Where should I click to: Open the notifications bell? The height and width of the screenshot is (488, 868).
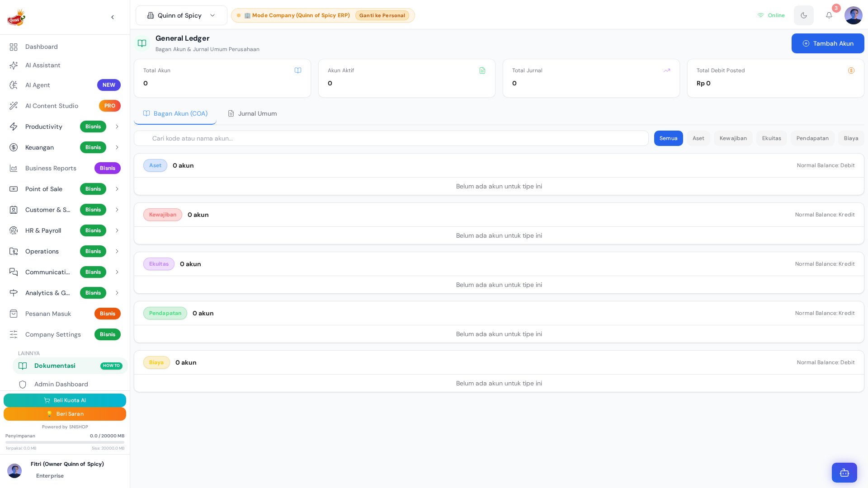coord(829,15)
